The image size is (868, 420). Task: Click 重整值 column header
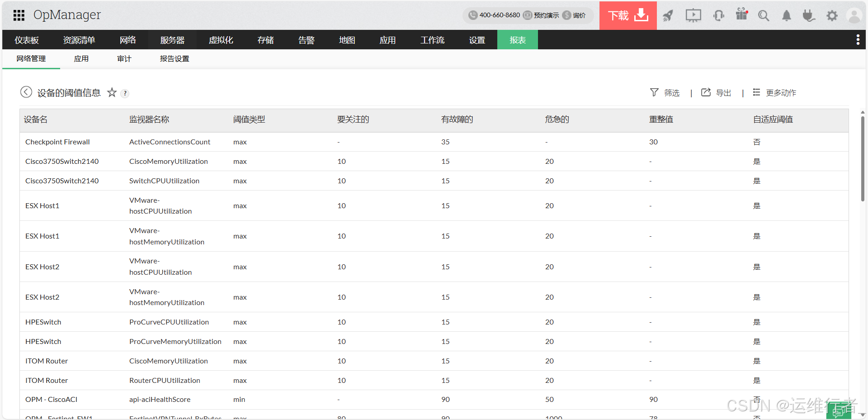click(x=661, y=119)
